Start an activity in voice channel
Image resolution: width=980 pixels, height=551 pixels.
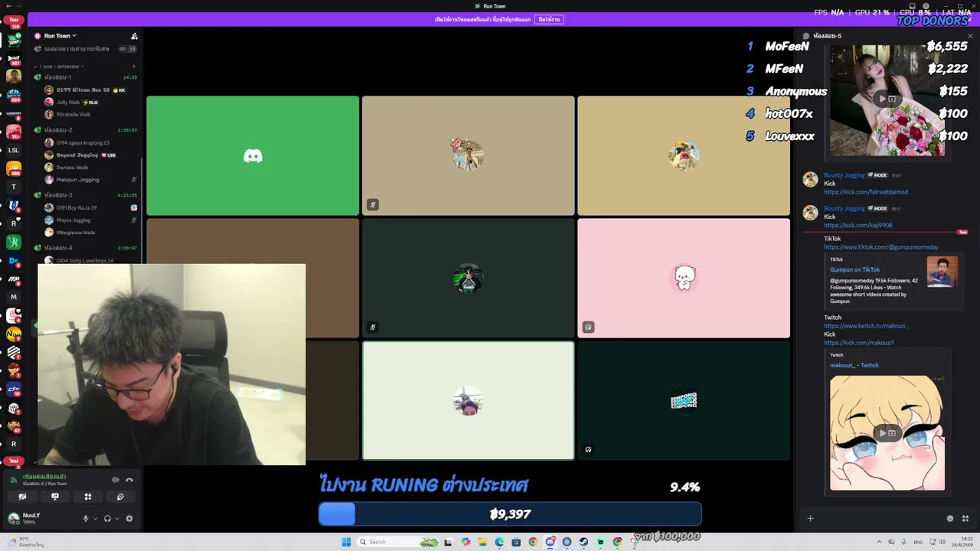pyautogui.click(x=88, y=497)
